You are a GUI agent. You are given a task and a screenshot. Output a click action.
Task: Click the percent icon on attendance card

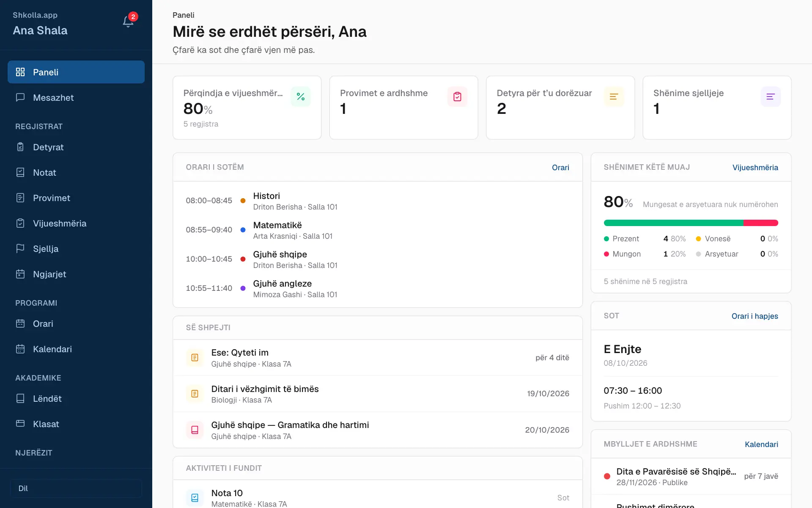pos(301,97)
